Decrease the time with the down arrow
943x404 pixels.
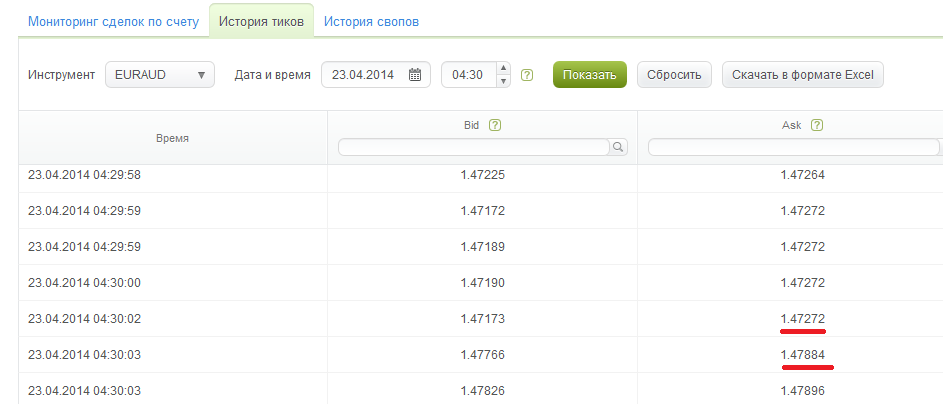[504, 81]
